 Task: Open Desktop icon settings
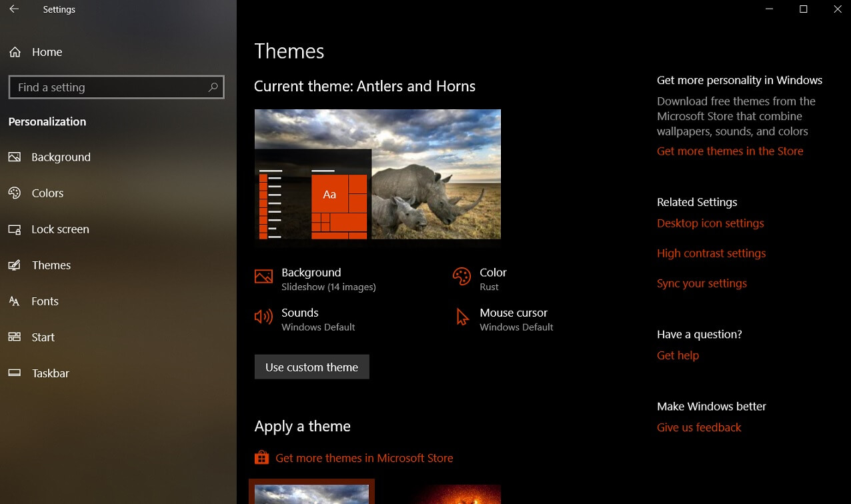pyautogui.click(x=710, y=223)
